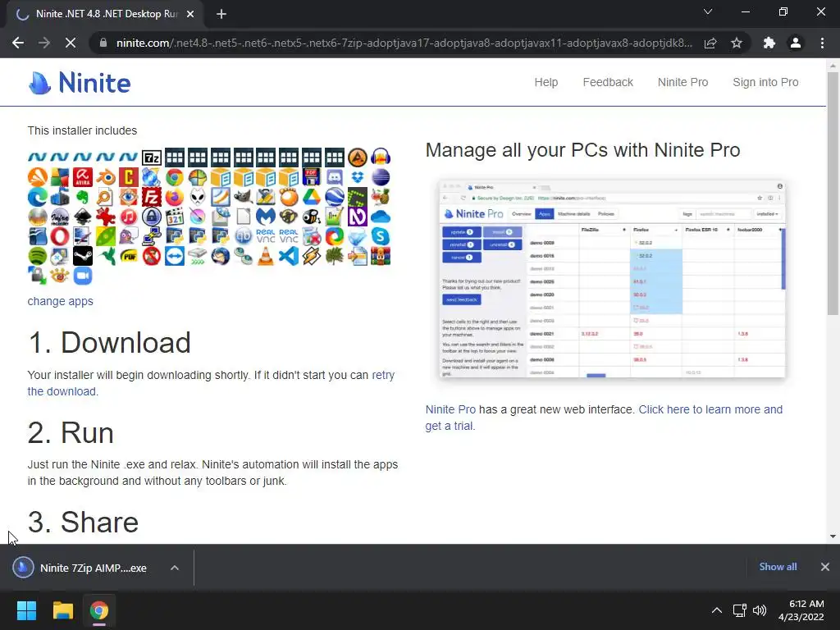The height and width of the screenshot is (630, 840).
Task: Open a new browser tab
Action: (x=221, y=14)
